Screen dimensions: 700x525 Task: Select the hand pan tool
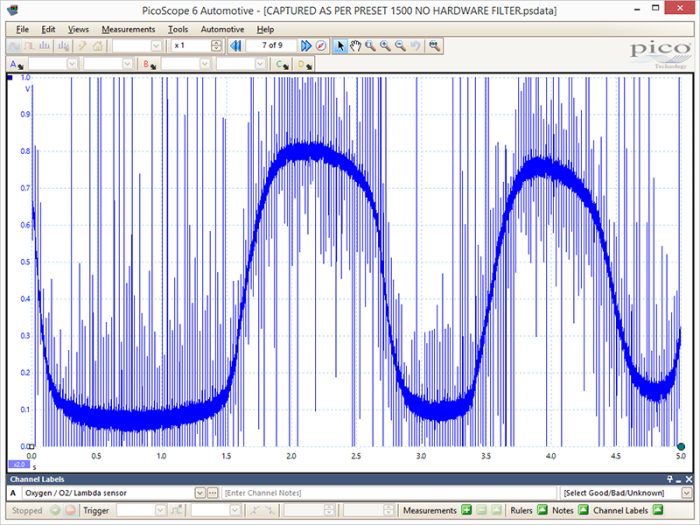[x=355, y=46]
